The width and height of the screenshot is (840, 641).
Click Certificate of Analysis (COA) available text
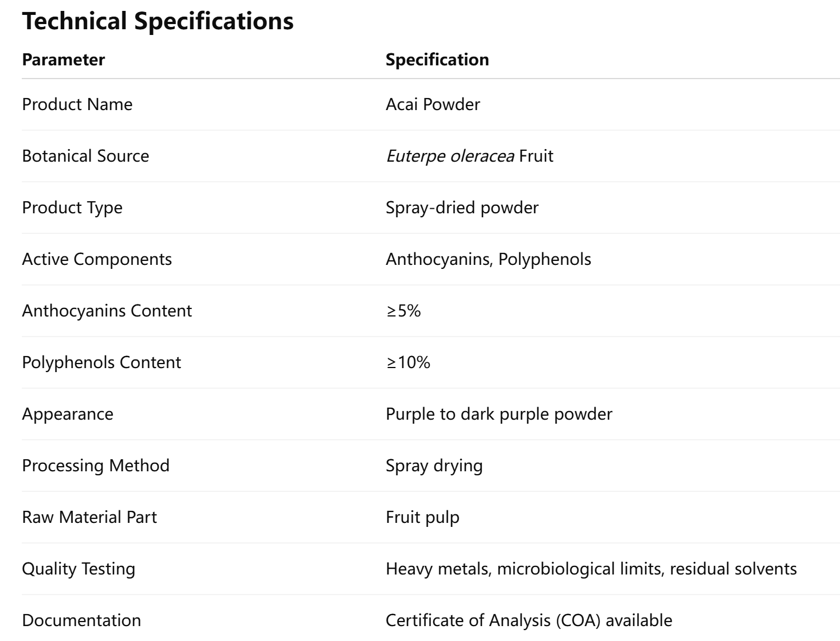(x=528, y=620)
